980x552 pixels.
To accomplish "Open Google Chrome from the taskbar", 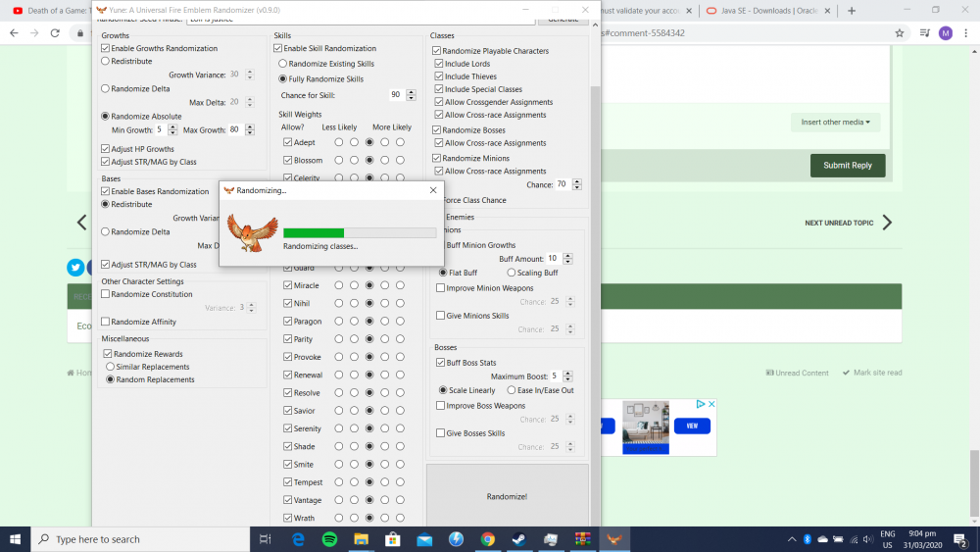I will pyautogui.click(x=487, y=539).
